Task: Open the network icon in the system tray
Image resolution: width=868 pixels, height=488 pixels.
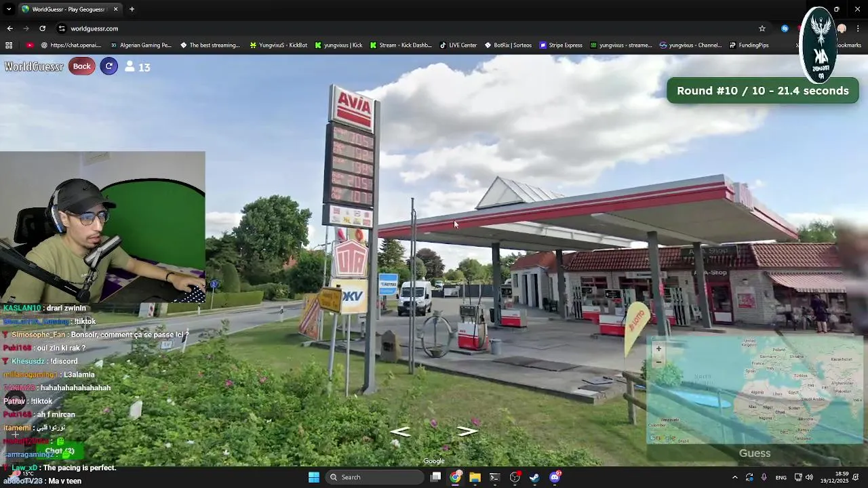Action: pyautogui.click(x=798, y=477)
